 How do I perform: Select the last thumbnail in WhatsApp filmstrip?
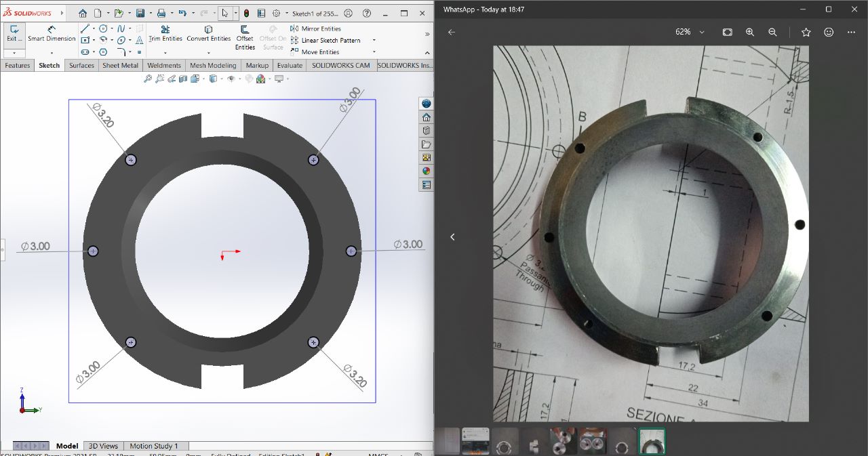click(651, 441)
